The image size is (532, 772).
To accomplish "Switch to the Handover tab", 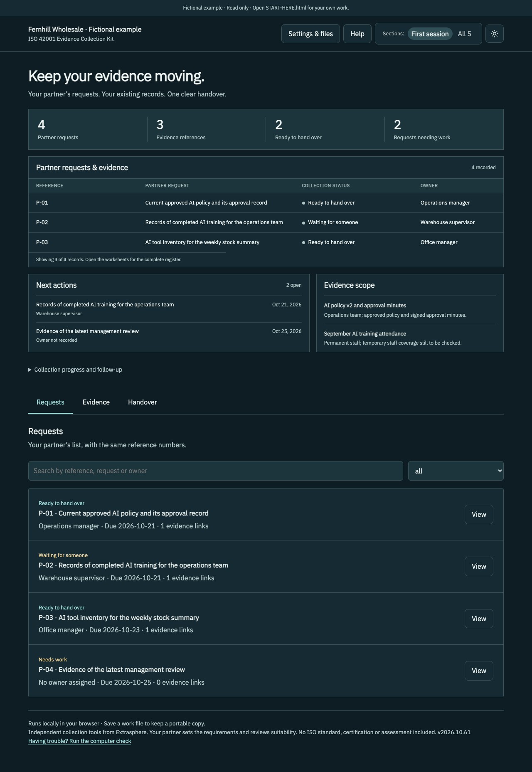I will pyautogui.click(x=142, y=402).
